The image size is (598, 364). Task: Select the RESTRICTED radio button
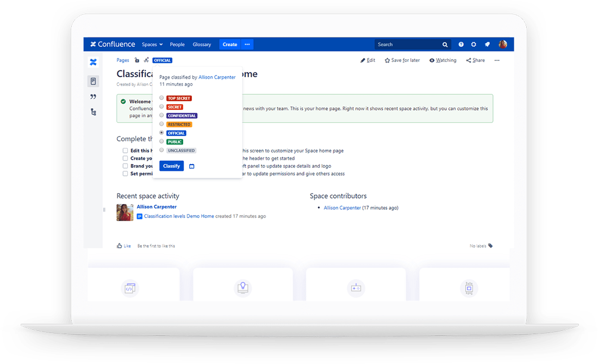coord(161,124)
